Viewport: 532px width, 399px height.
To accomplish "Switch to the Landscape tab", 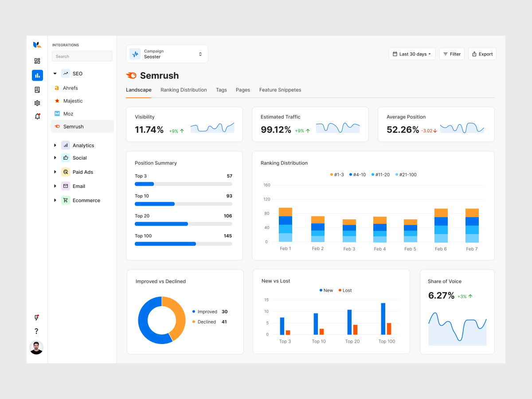I will point(139,90).
